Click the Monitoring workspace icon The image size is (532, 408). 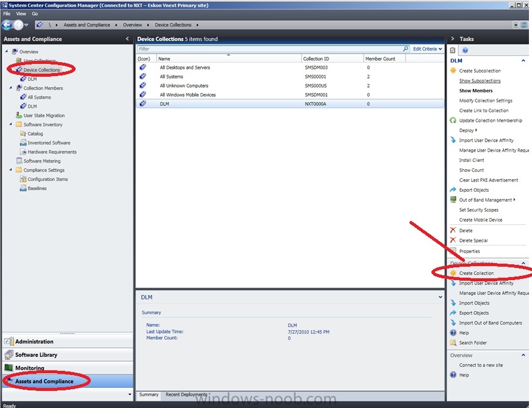9,368
